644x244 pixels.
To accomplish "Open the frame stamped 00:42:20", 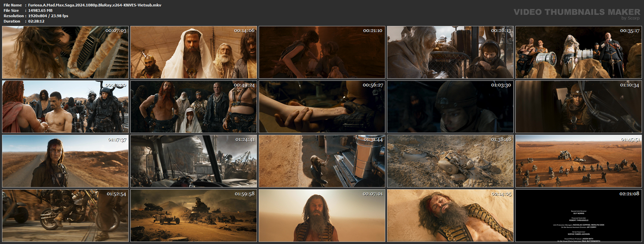I will (x=65, y=107).
